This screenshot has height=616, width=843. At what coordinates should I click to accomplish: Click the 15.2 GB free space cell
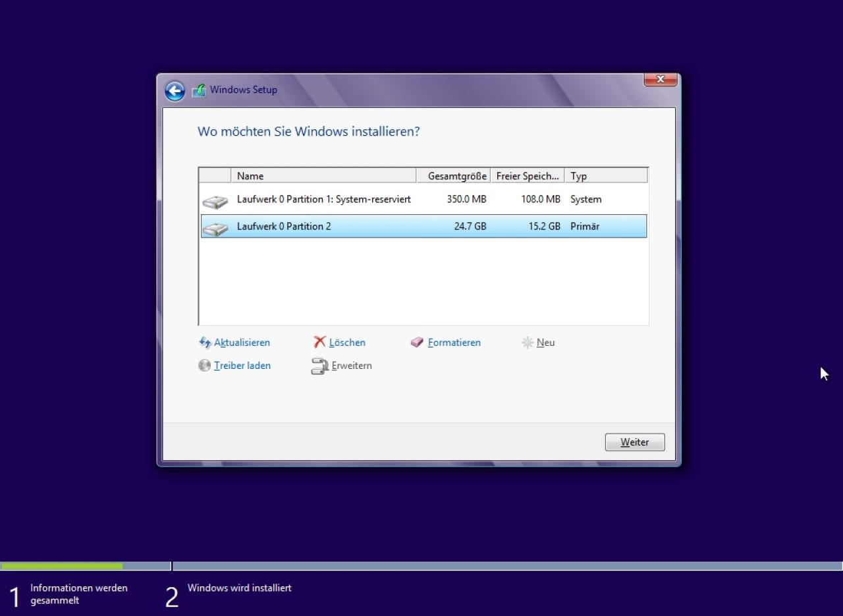[x=544, y=226]
